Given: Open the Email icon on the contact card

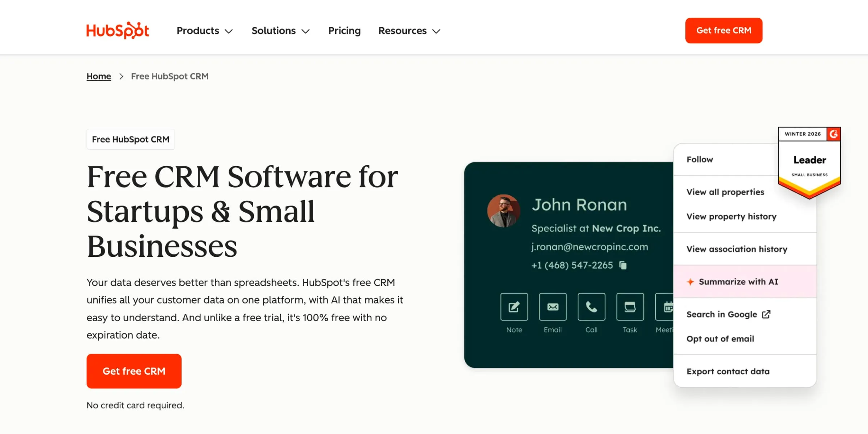Looking at the screenshot, I should click(553, 307).
